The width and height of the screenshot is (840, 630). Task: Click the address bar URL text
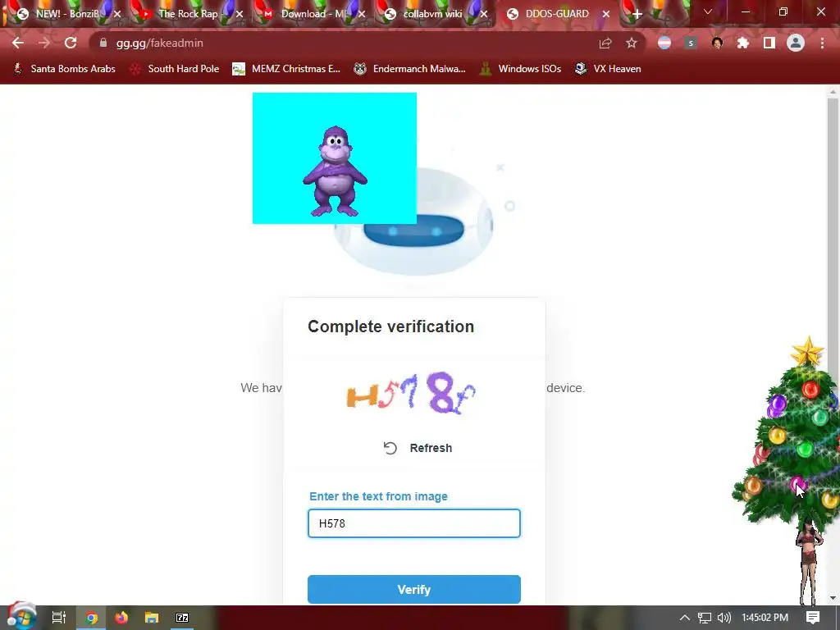point(160,43)
